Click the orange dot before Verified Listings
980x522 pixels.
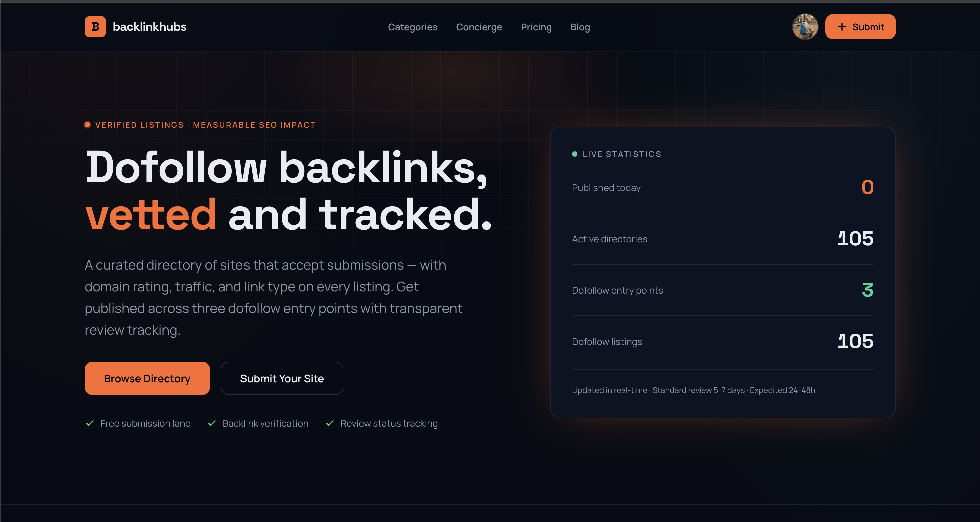point(87,125)
